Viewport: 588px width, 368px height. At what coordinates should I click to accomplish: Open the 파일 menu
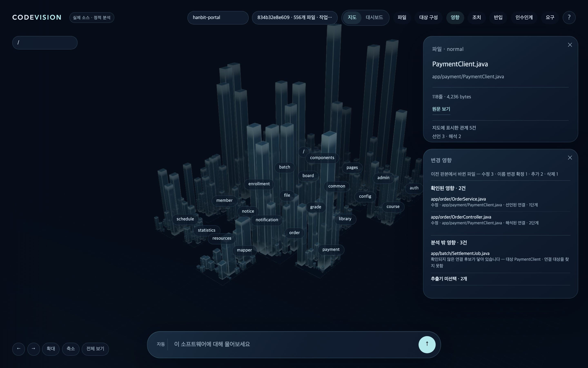tap(402, 18)
